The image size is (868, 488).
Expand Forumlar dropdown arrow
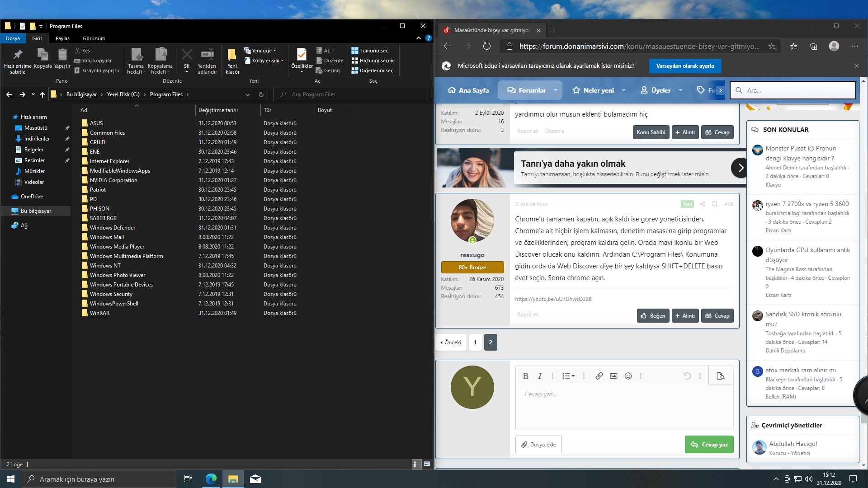(x=556, y=90)
